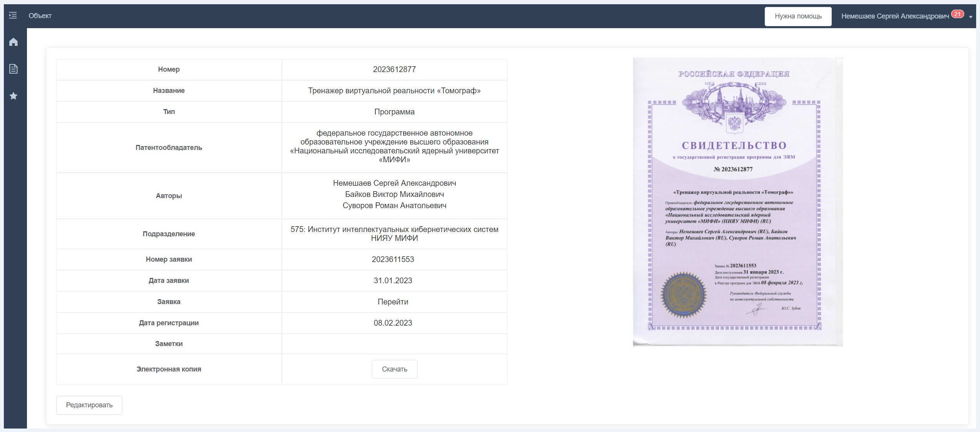Expand the user menu via the small caret arrow

tap(971, 17)
